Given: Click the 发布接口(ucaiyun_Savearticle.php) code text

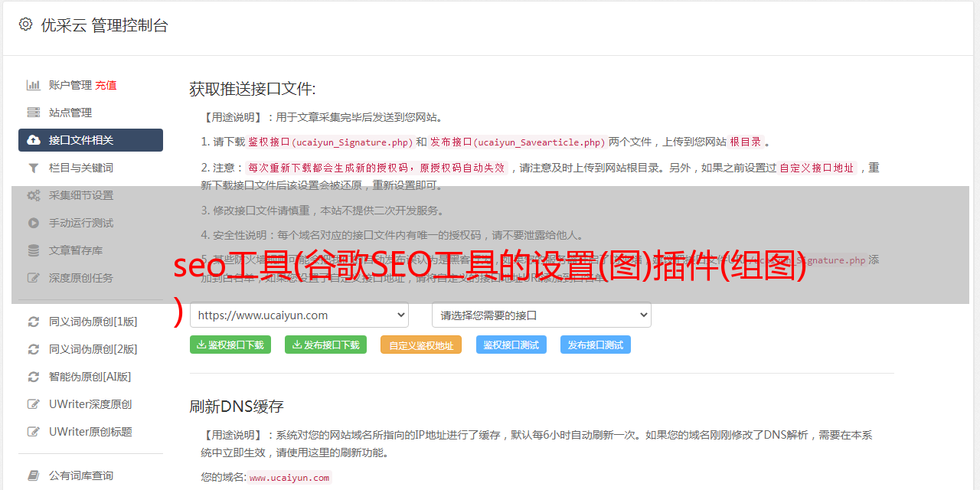Looking at the screenshot, I should [518, 142].
